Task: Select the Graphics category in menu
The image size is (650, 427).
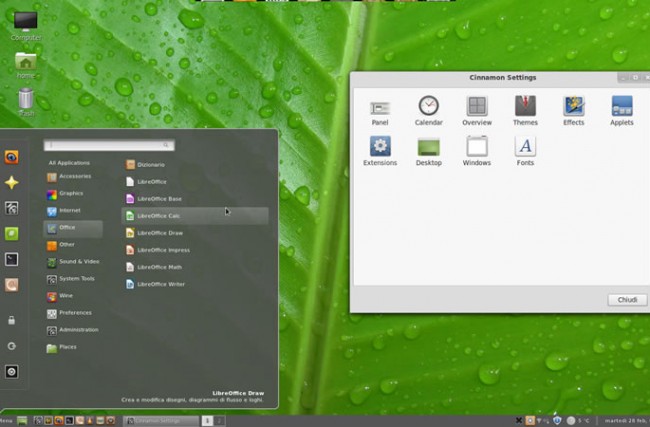Action: click(x=70, y=193)
